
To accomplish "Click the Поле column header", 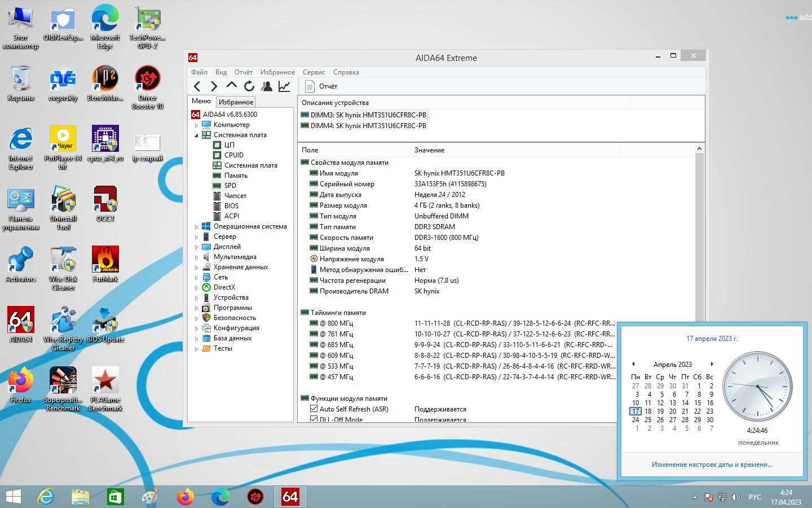I will (355, 150).
